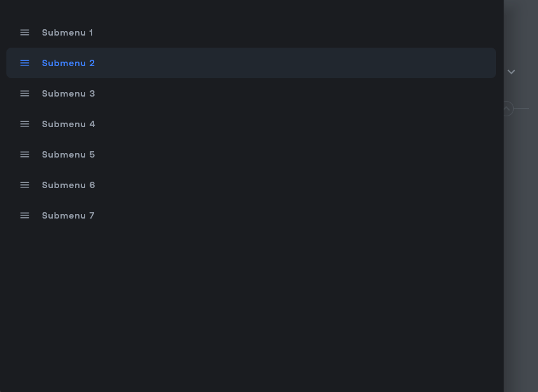Image resolution: width=538 pixels, height=392 pixels.
Task: Click the circular up-arrow icon on the right
Action: (x=507, y=109)
